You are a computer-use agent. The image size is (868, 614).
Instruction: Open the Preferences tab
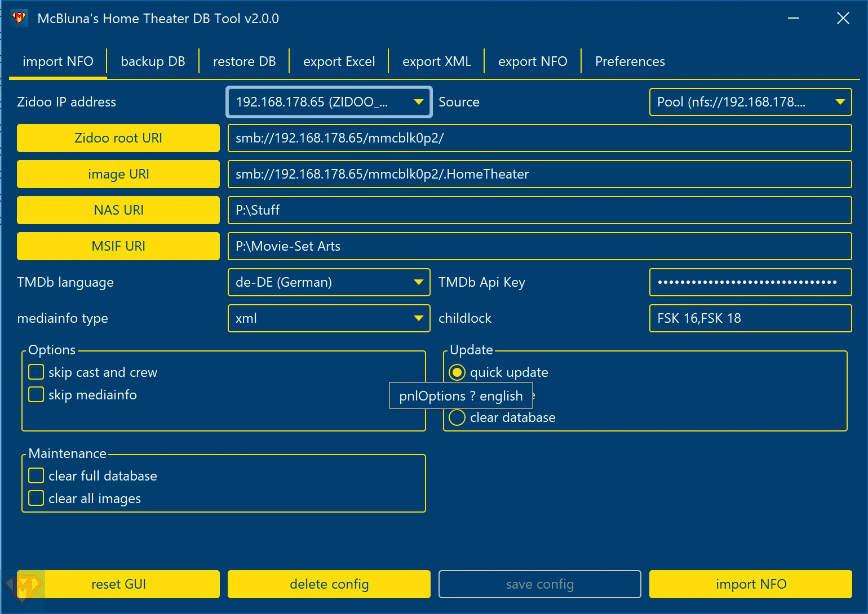(x=630, y=61)
